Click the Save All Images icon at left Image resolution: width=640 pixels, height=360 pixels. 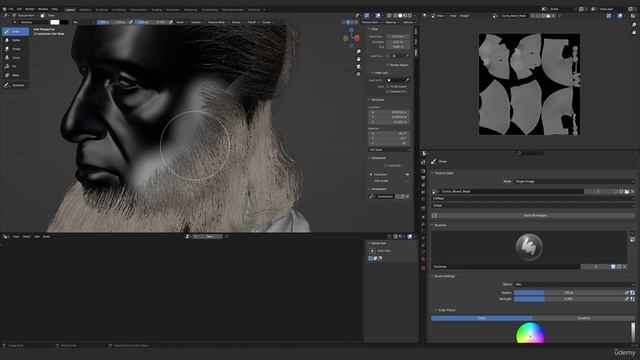click(434, 215)
